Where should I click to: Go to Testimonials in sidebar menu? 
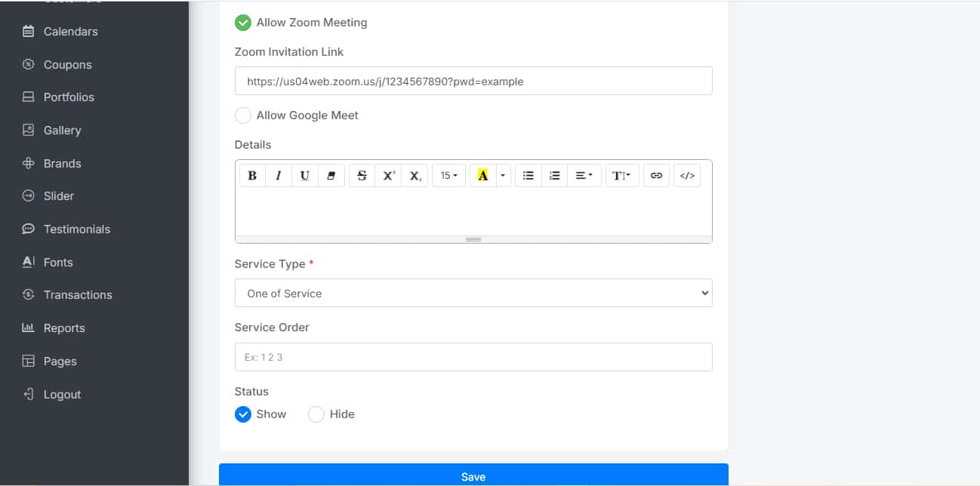click(76, 229)
